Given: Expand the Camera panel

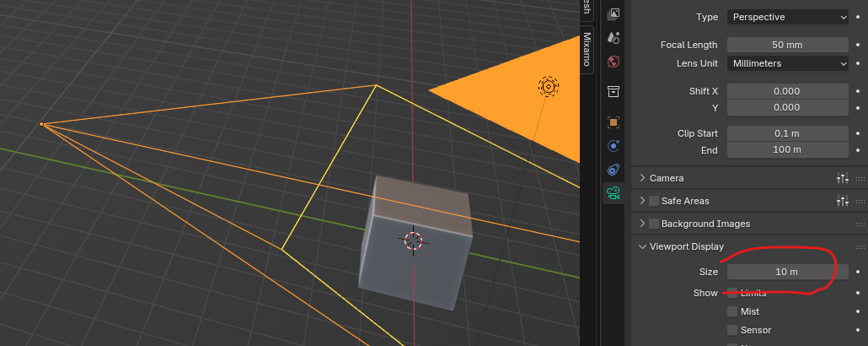Looking at the screenshot, I should click(642, 178).
